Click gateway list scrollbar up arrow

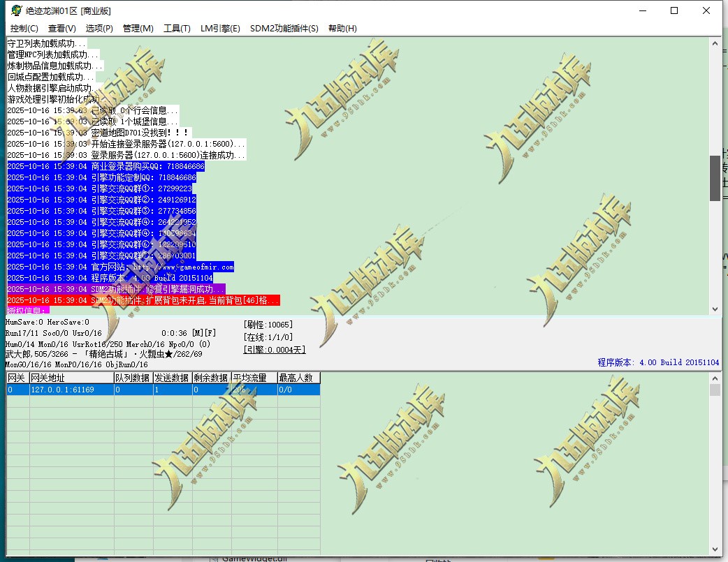[x=715, y=378]
